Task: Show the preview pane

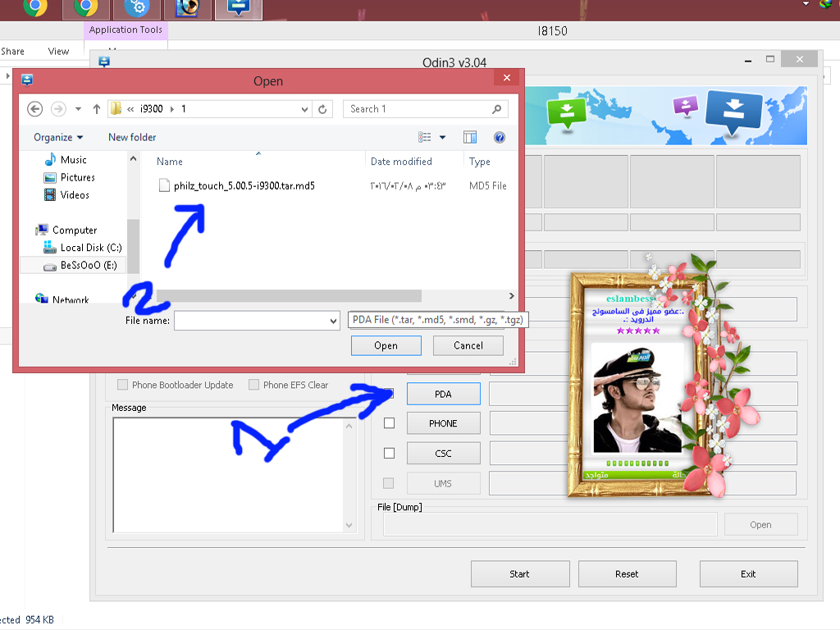Action: [x=470, y=138]
